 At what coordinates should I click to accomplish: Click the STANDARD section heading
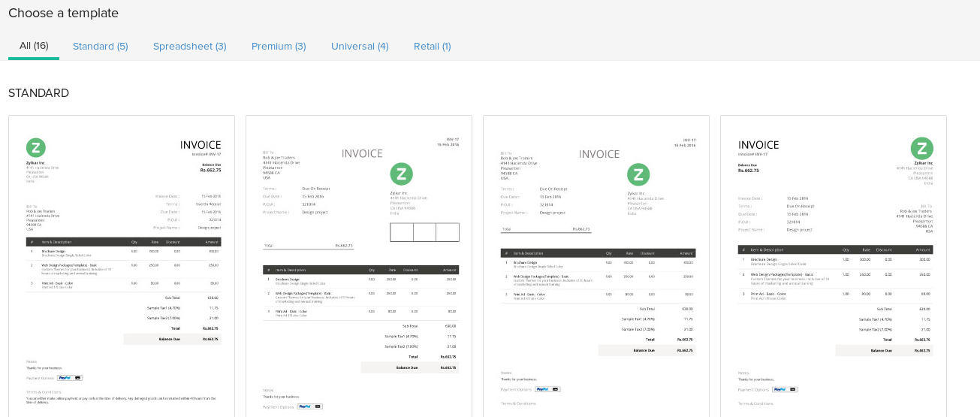[38, 93]
